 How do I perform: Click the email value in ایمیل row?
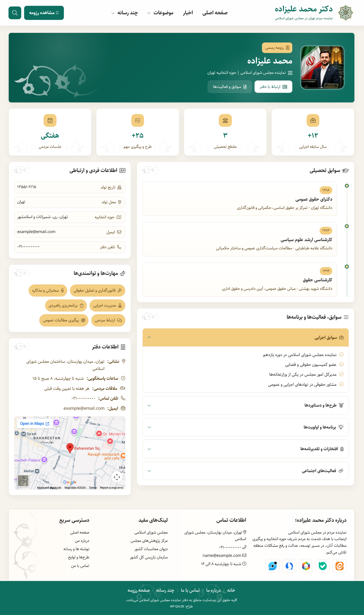click(x=36, y=232)
